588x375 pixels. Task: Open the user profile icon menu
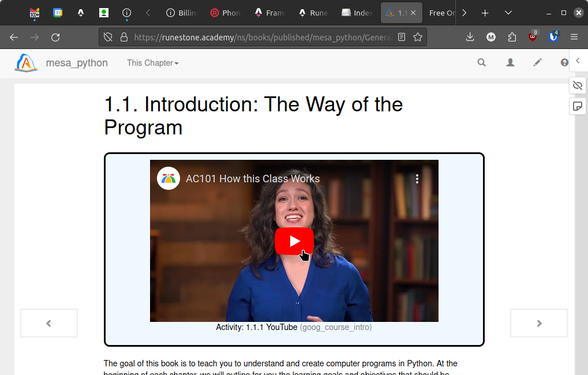click(x=510, y=63)
